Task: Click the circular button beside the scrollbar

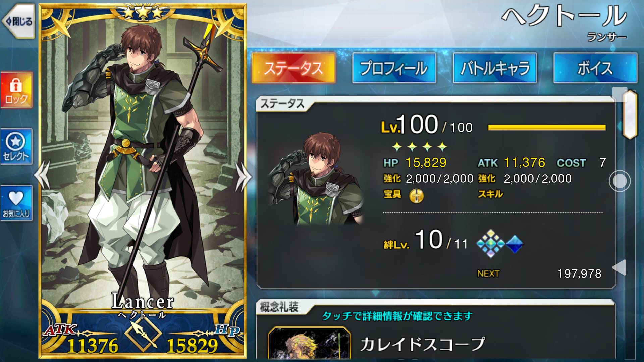Action: tap(620, 181)
